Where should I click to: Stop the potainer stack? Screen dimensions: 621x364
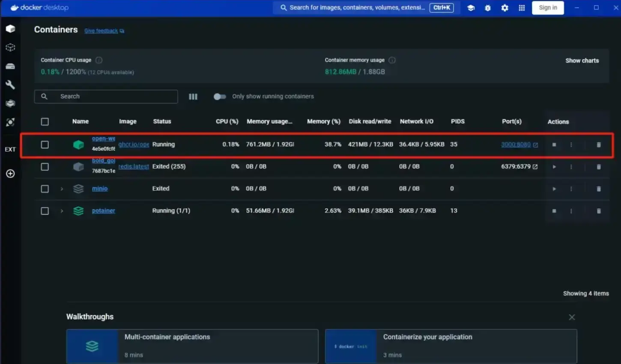coord(554,211)
